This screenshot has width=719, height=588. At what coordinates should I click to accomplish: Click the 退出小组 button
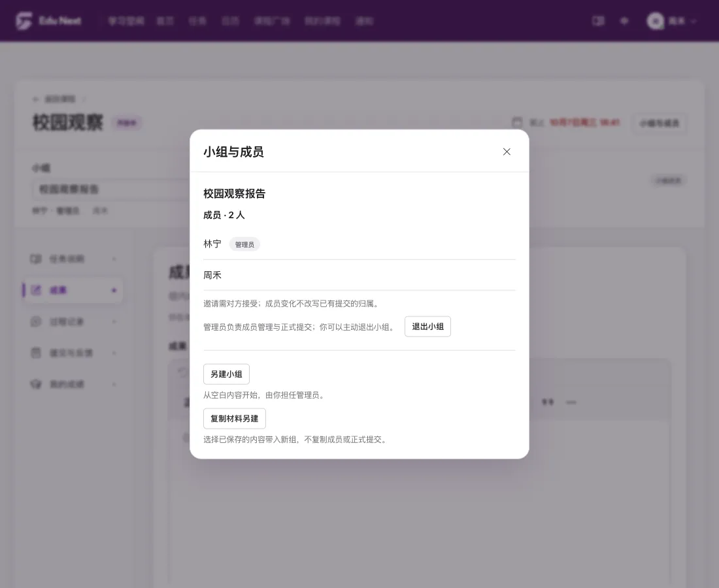coord(427,327)
